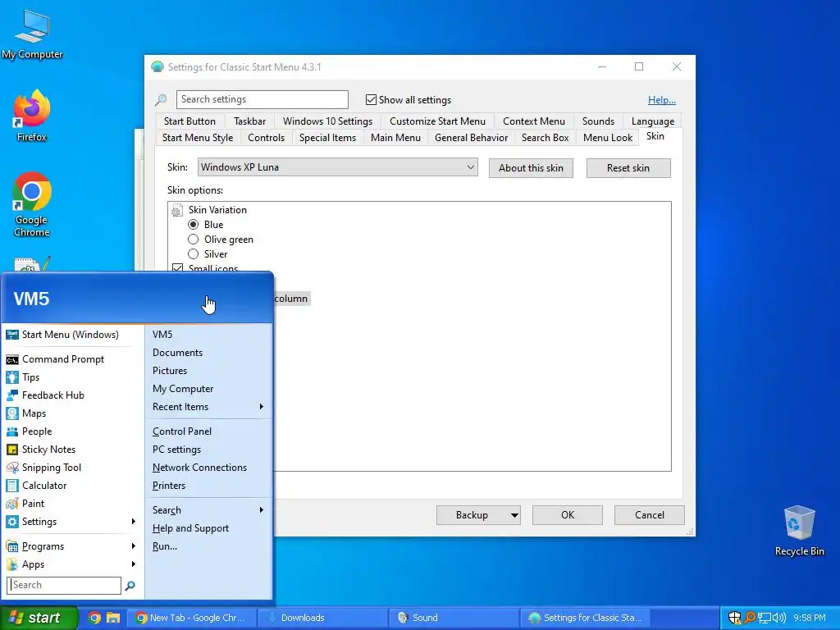Switch to Sounds tab

pyautogui.click(x=598, y=121)
